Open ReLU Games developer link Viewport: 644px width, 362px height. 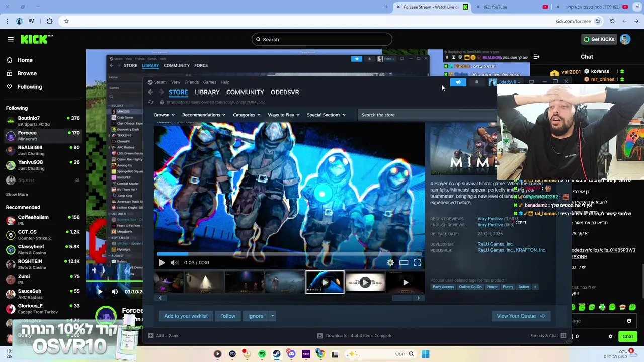[x=495, y=244]
